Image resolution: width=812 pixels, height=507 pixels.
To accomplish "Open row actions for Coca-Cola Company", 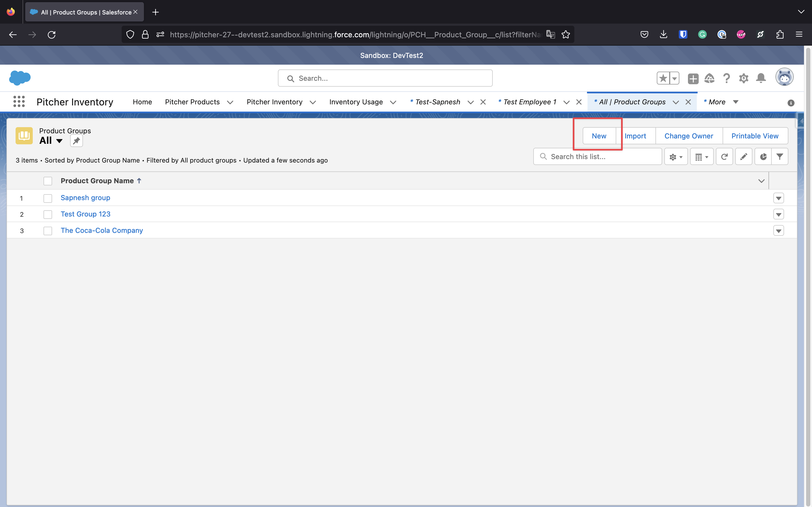I will coord(778,231).
